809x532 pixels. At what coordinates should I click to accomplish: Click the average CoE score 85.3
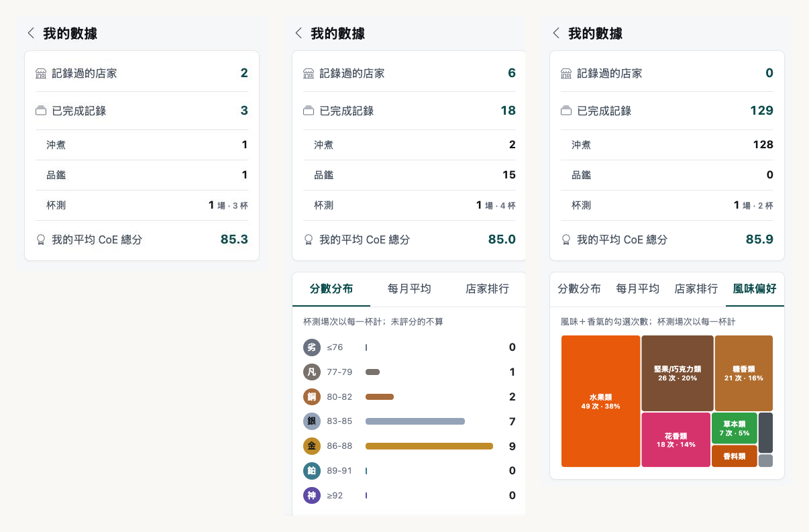pyautogui.click(x=235, y=239)
